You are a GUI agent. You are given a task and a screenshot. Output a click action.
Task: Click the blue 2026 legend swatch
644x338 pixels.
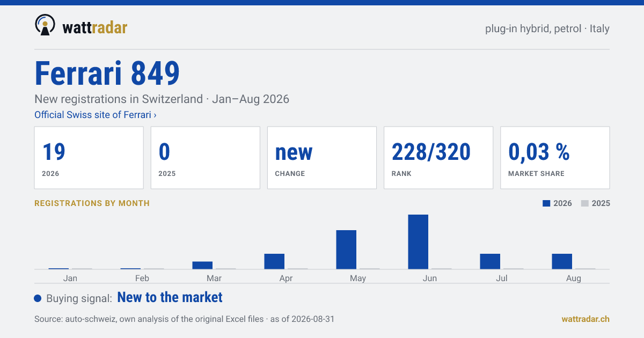click(x=547, y=203)
